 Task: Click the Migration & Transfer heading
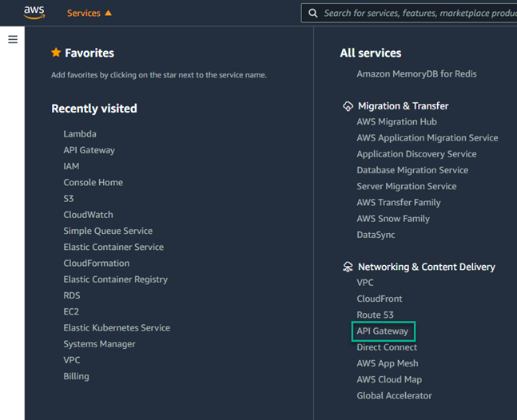(x=403, y=106)
